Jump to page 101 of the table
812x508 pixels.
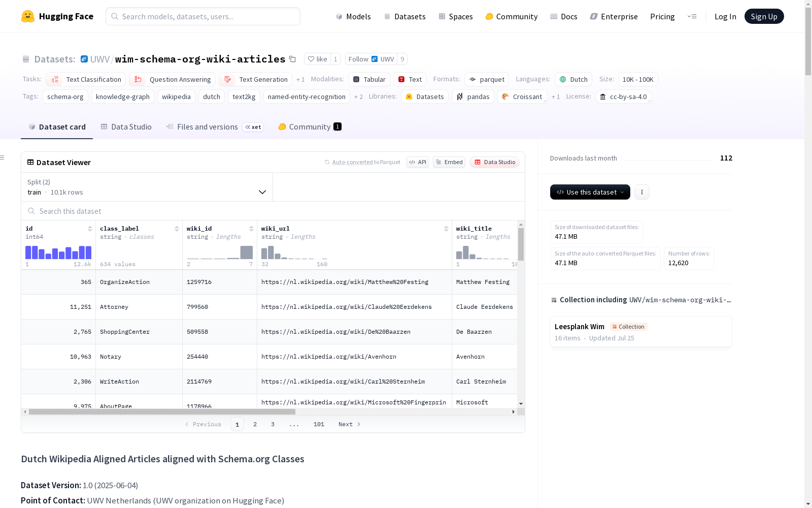[319, 424]
